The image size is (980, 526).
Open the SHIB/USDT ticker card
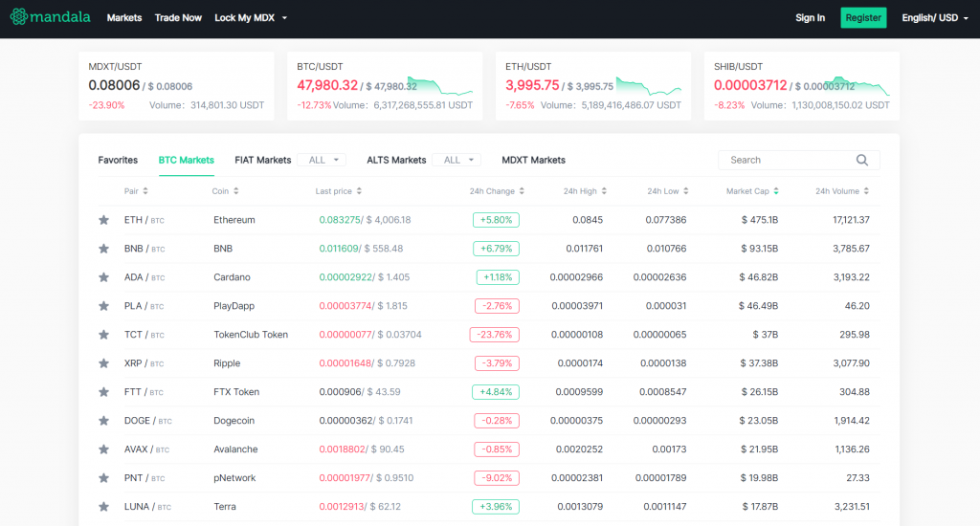tap(802, 86)
